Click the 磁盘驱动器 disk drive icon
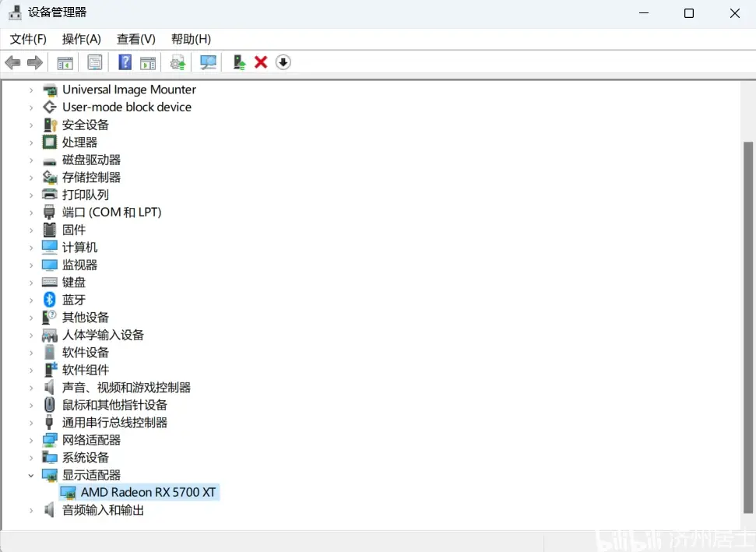This screenshot has height=552, width=756. 49,161
